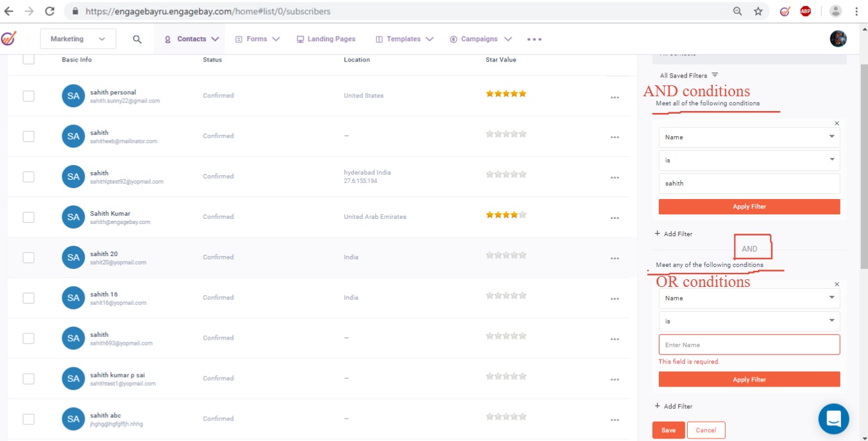The image size is (868, 441).
Task: Remove the first filter condition with X
Action: point(837,123)
